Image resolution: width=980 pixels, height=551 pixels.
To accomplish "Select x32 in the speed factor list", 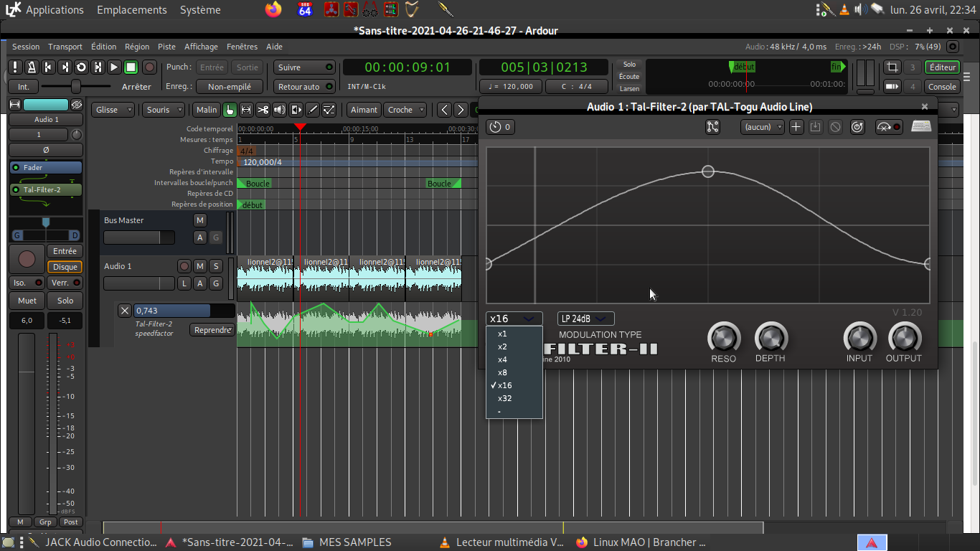I will pos(505,398).
